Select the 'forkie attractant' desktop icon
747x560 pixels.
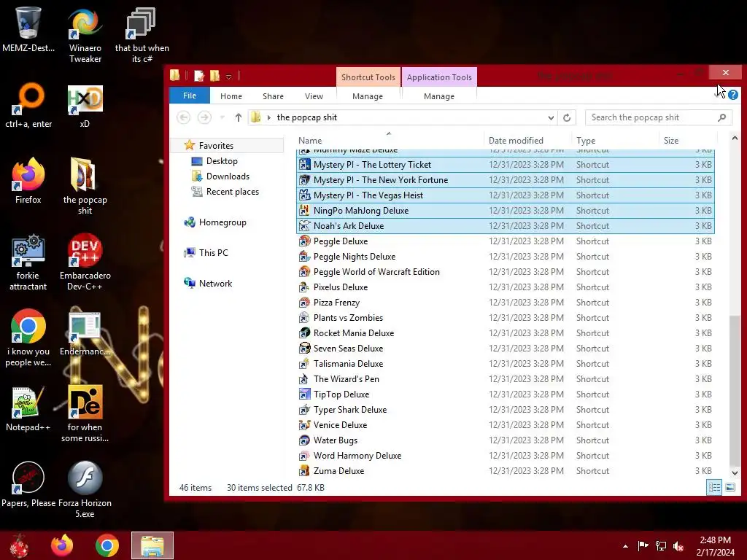pos(28,262)
